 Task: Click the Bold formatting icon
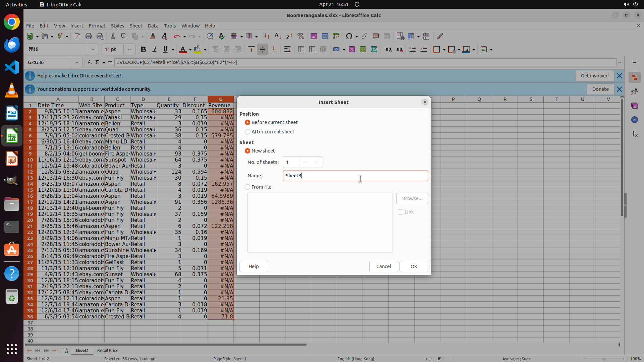pyautogui.click(x=144, y=50)
